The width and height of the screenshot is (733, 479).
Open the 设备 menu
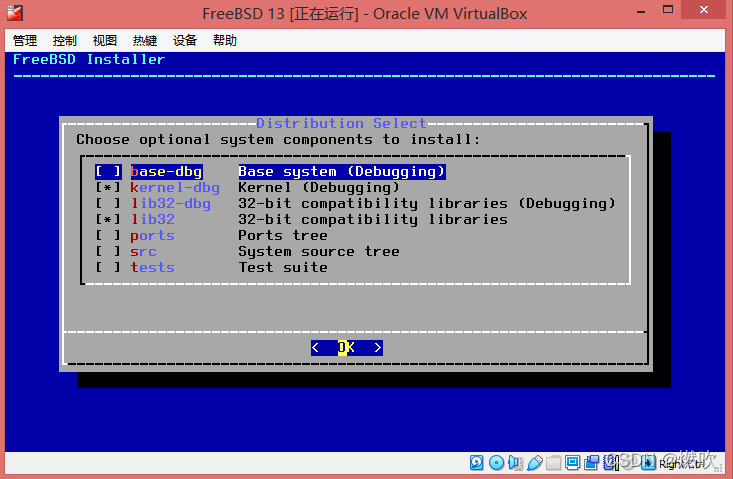185,41
